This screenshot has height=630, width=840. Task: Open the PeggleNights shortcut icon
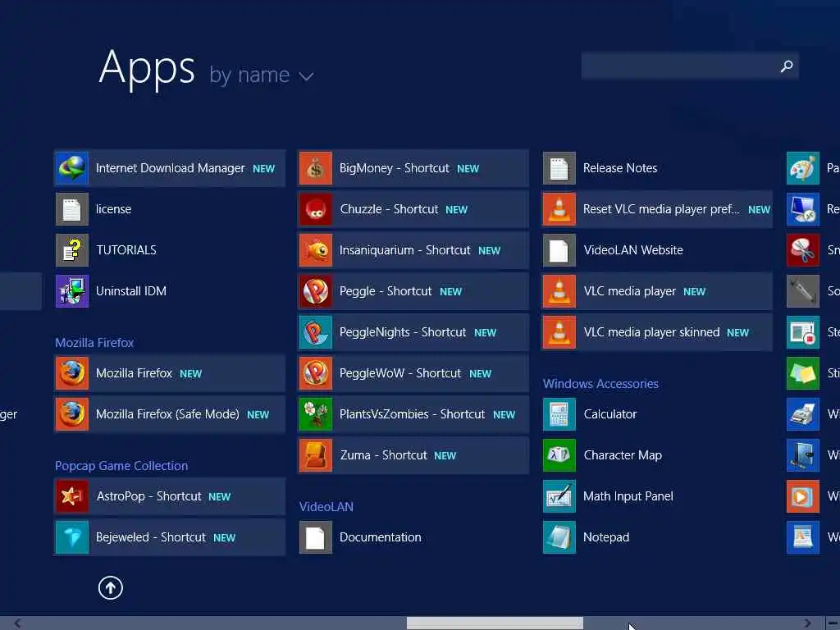pos(316,332)
